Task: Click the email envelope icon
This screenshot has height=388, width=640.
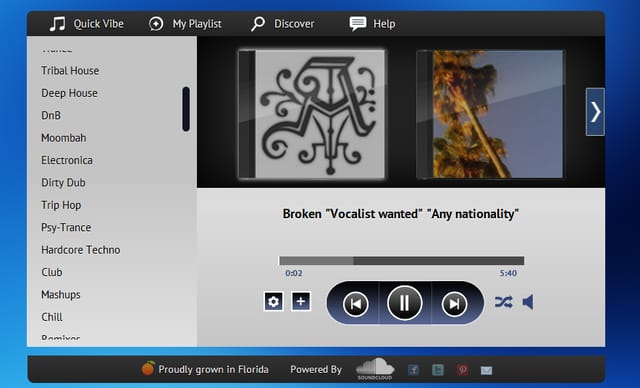Action: click(x=487, y=370)
